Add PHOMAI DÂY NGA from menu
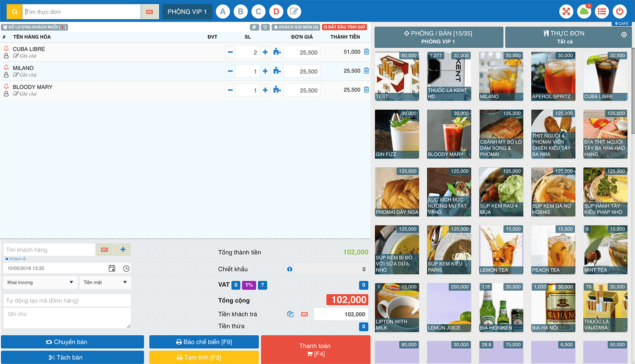 click(x=397, y=192)
